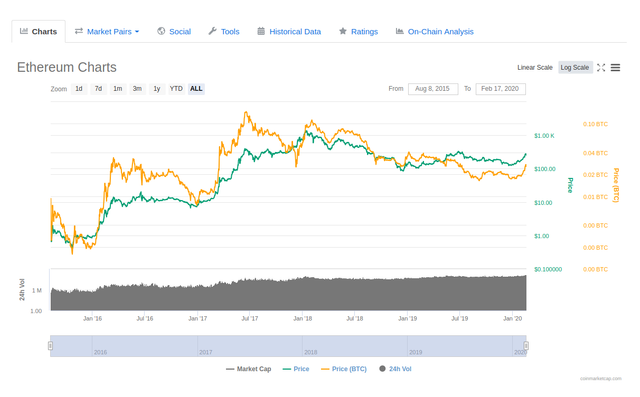
Task: Set zoom to 7d
Action: point(98,89)
